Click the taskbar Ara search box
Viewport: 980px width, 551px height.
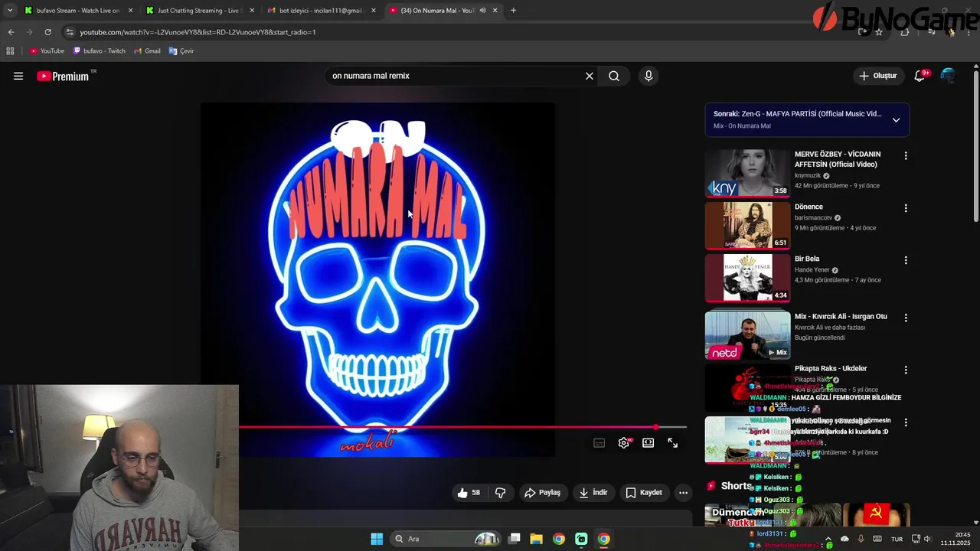tap(446, 539)
